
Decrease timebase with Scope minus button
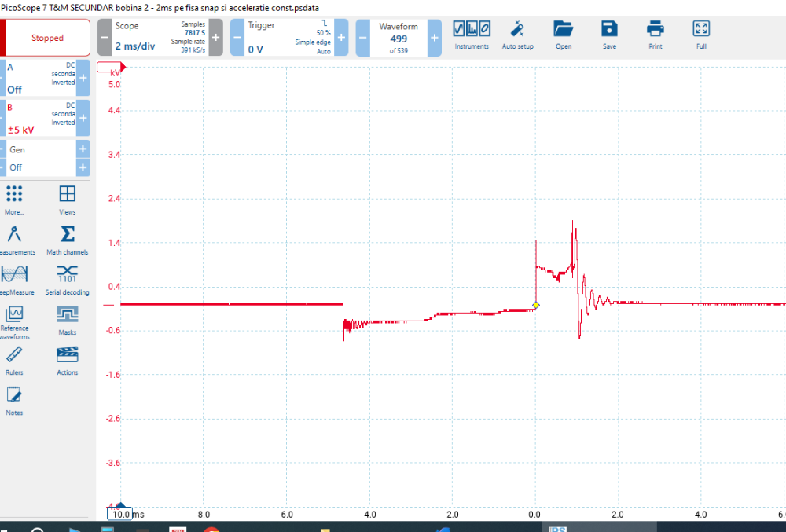(x=105, y=38)
